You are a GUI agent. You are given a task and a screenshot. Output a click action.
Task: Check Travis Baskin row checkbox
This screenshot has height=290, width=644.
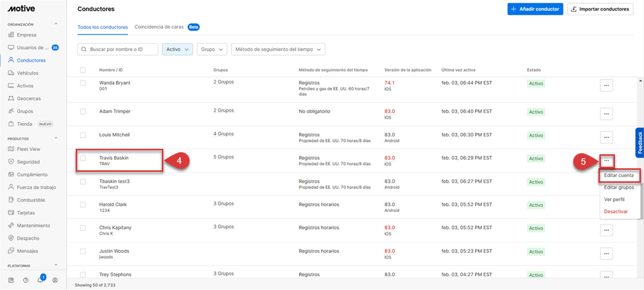click(x=83, y=158)
